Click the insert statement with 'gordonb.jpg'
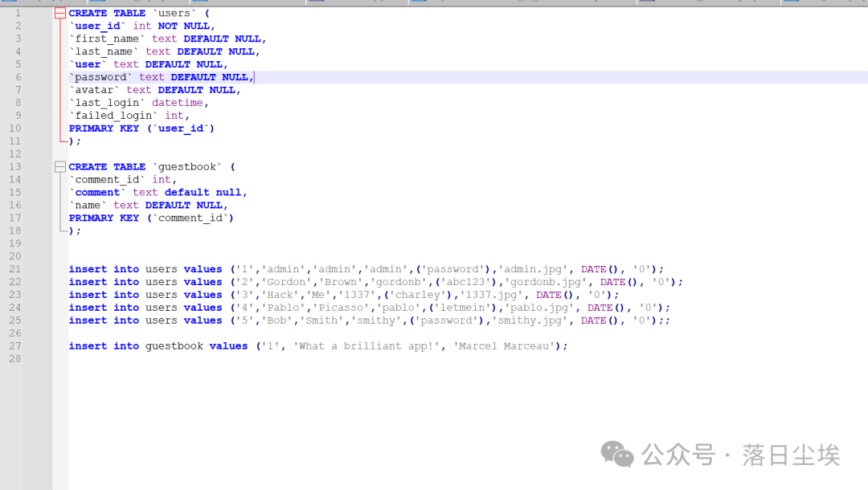The height and width of the screenshot is (490, 868). coord(376,281)
